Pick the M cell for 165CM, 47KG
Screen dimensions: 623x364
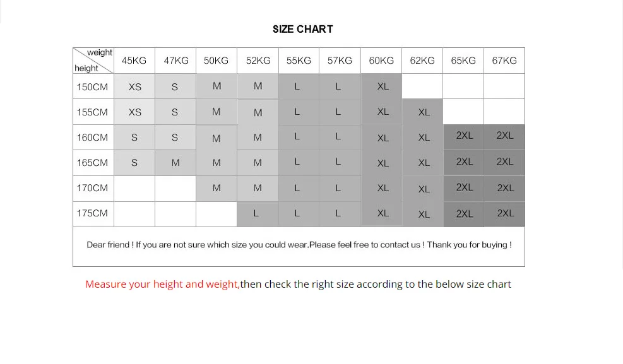point(175,163)
